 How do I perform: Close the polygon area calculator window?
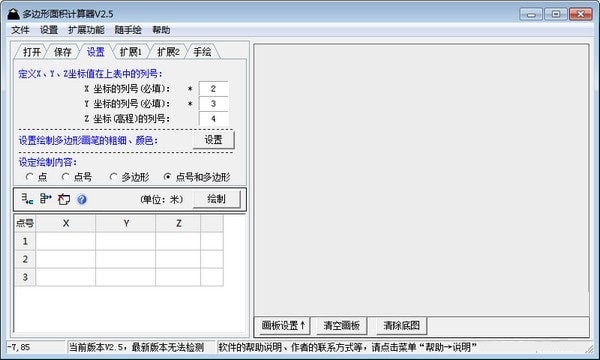pyautogui.click(x=580, y=14)
